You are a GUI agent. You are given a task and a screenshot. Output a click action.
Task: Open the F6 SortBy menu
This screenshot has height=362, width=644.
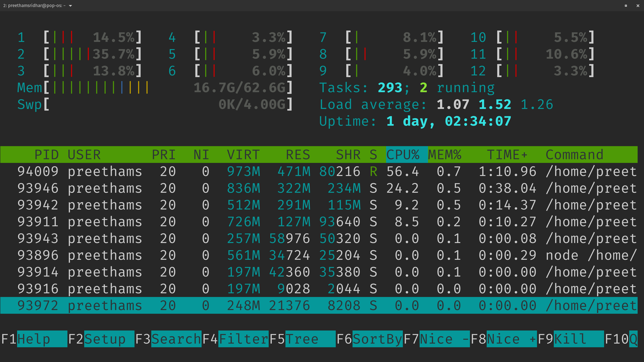point(370,339)
